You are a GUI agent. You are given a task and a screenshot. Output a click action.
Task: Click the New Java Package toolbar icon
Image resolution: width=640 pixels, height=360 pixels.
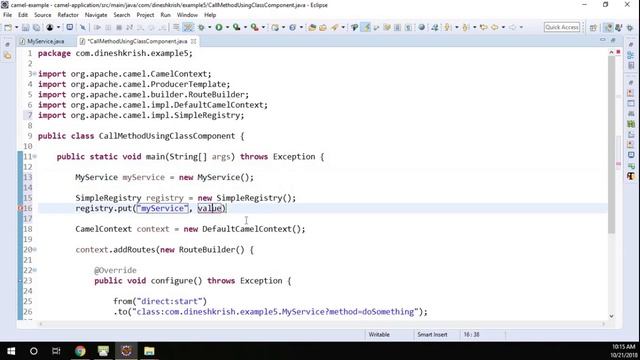tap(275, 27)
